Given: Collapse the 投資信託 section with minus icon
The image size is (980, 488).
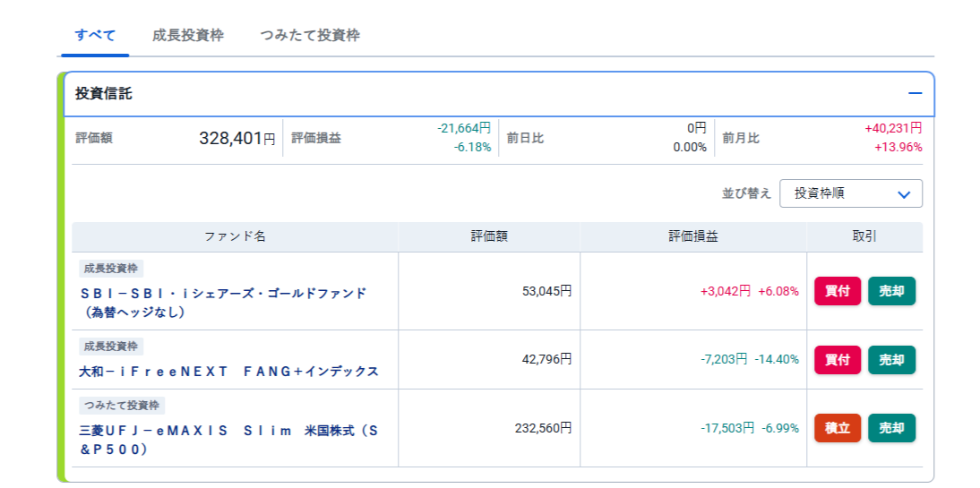Looking at the screenshot, I should [915, 93].
